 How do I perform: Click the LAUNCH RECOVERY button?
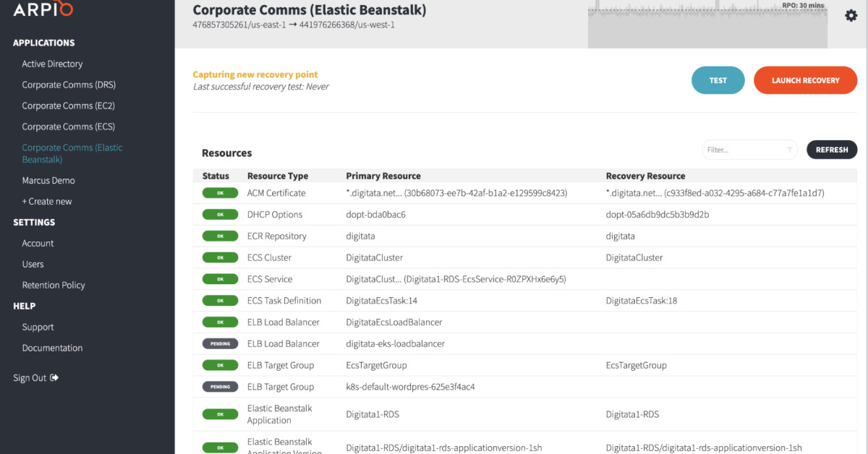[805, 80]
